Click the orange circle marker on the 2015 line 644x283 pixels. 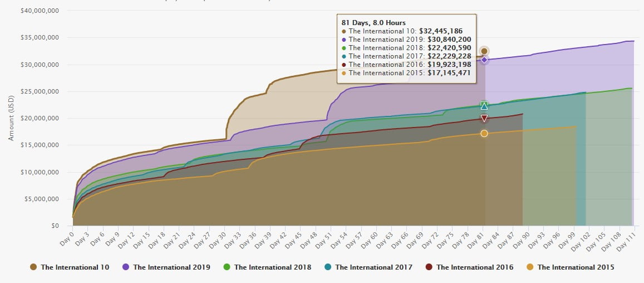click(484, 134)
